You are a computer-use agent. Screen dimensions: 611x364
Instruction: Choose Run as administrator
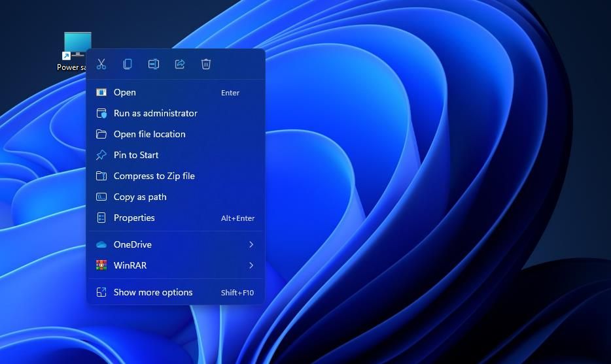click(x=175, y=113)
